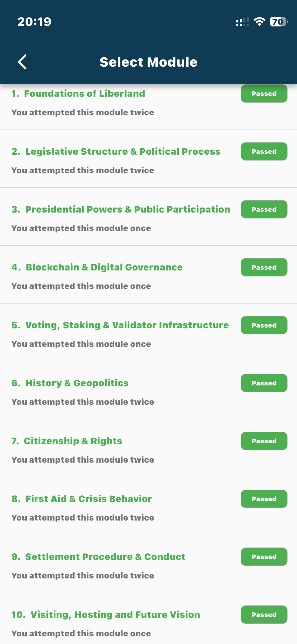
Task: Select Blockchain & Digital Governance module
Action: click(x=104, y=267)
